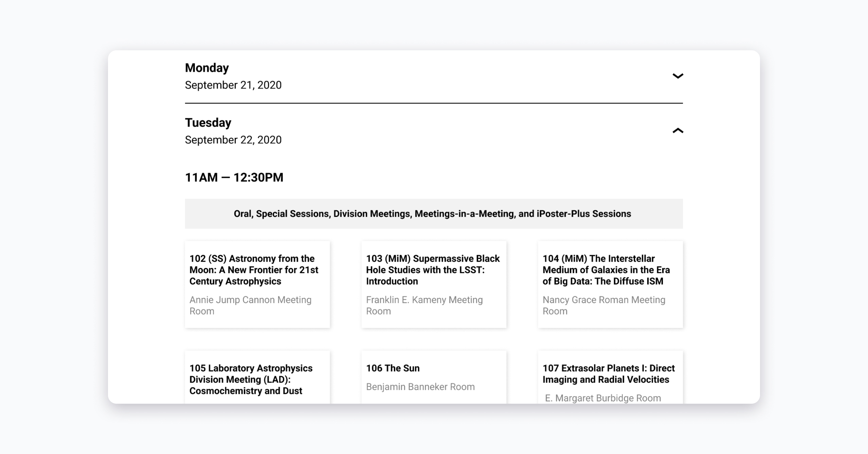Screen dimensions: 868x454
Task: Click Annie Jump Cannon Meeting Room text
Action: 251,305
